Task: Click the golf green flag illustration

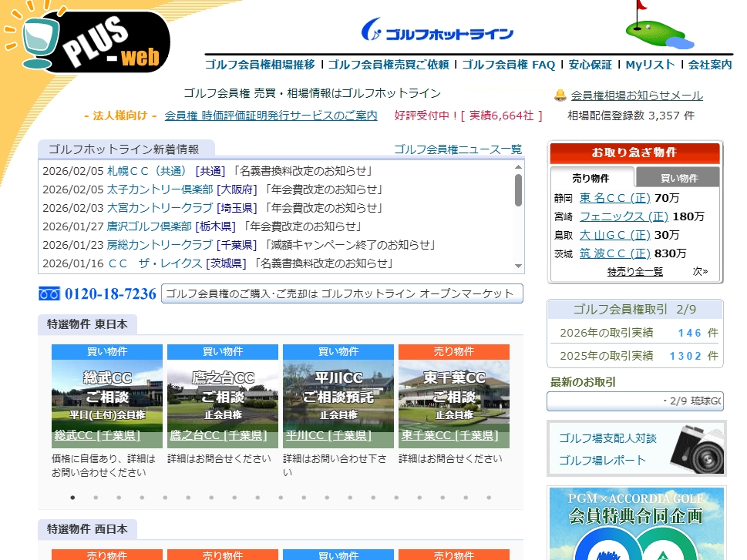Action: tap(654, 28)
